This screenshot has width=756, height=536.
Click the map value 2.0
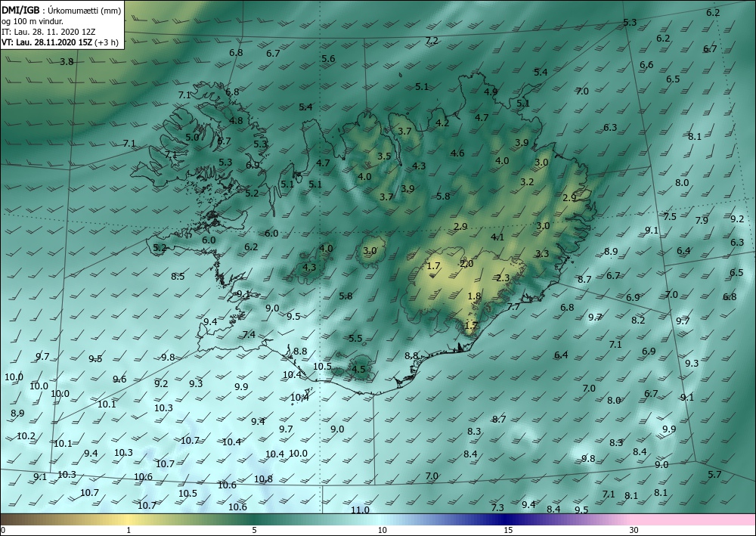pos(466,264)
